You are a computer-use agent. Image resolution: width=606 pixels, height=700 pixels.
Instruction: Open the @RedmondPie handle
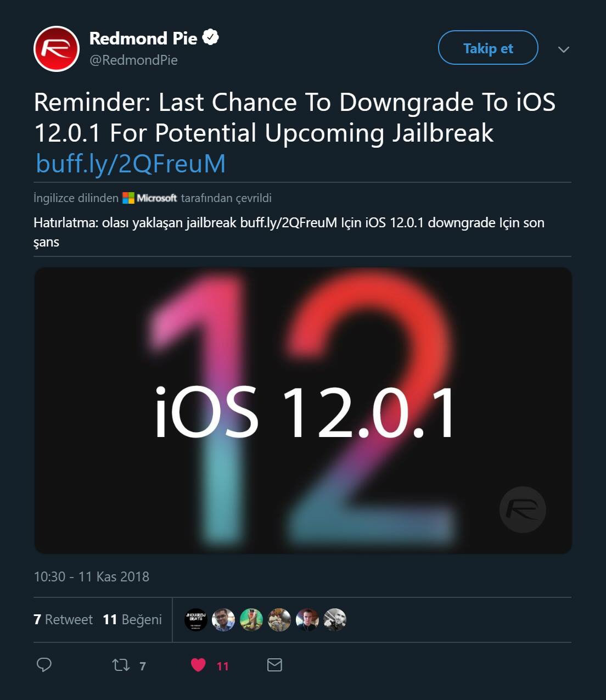tap(133, 60)
